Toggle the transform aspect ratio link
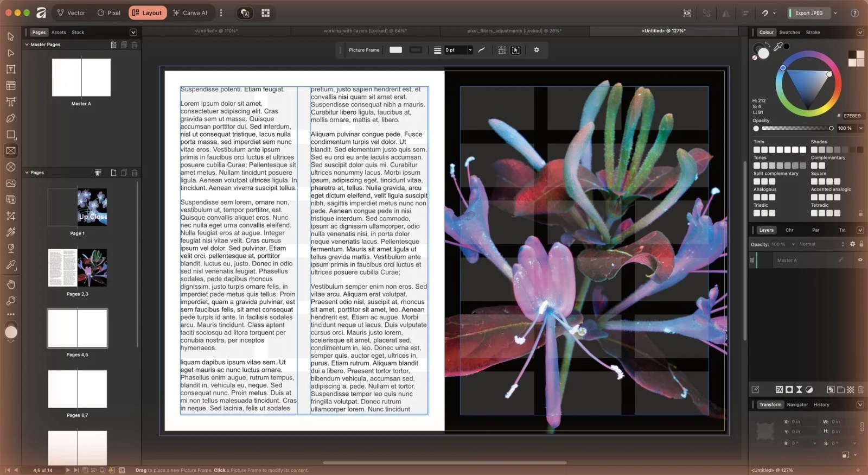Image resolution: width=868 pixels, height=475 pixels. [862, 426]
